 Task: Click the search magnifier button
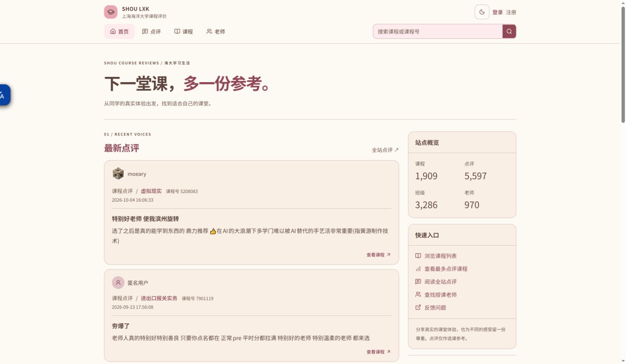509,31
